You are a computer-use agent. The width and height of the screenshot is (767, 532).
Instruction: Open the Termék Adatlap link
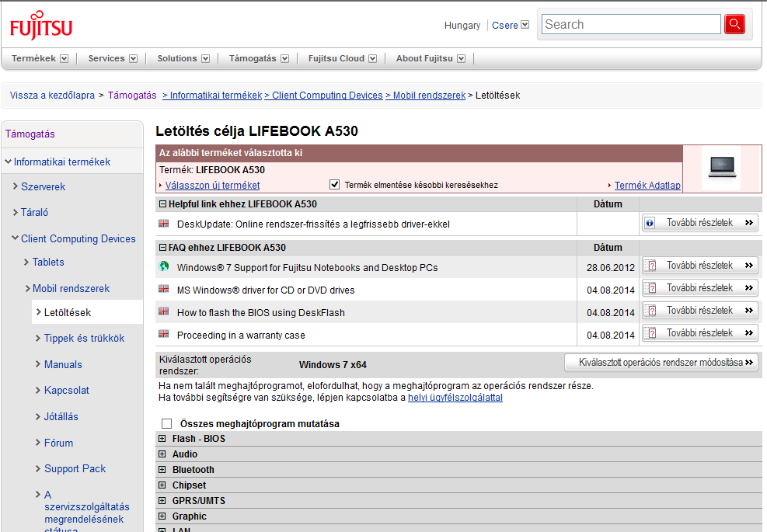[647, 186]
